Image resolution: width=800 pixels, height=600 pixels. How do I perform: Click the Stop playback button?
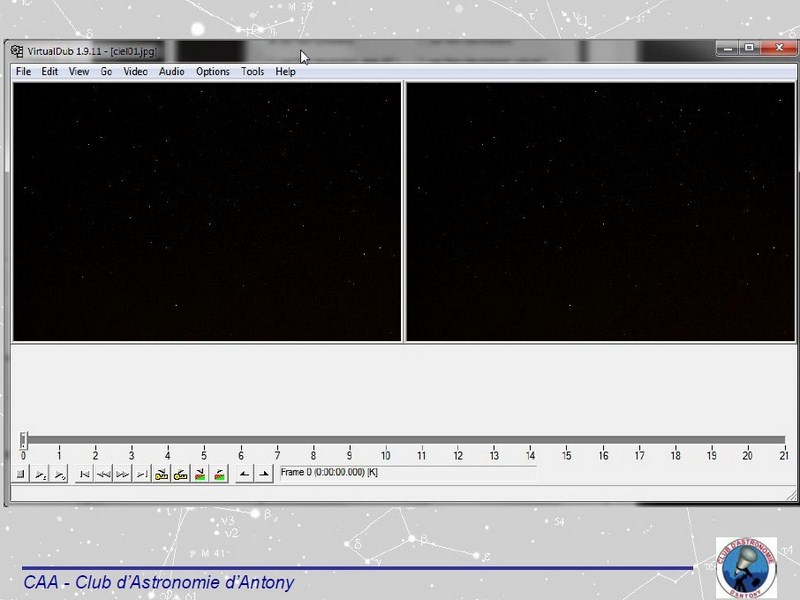point(21,474)
